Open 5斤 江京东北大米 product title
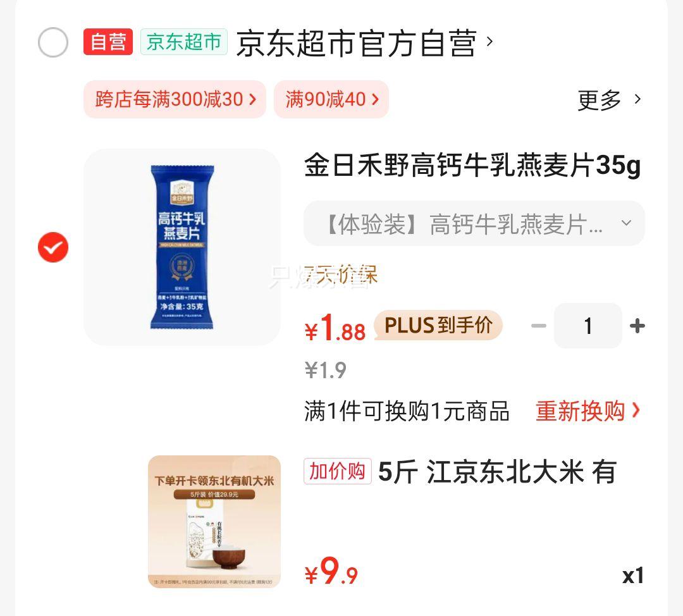 [x=497, y=472]
